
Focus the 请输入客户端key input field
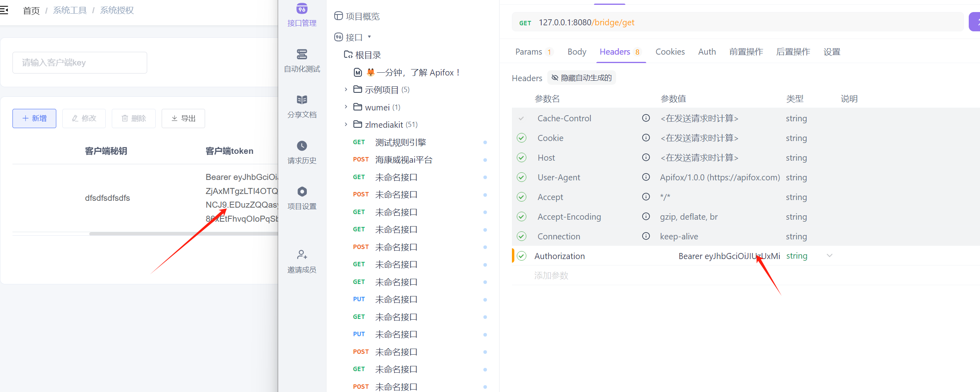coord(80,63)
